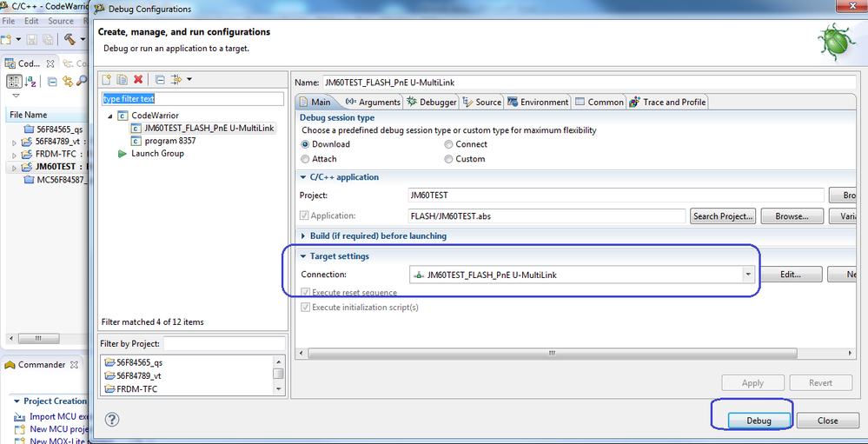This screenshot has height=444, width=868.
Task: Switch to the Arguments tab
Action: [373, 102]
